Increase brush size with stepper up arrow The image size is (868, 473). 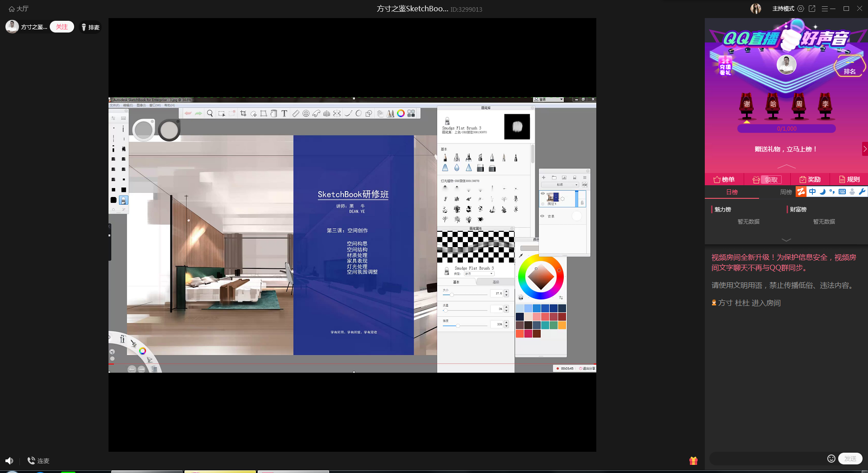(506, 291)
